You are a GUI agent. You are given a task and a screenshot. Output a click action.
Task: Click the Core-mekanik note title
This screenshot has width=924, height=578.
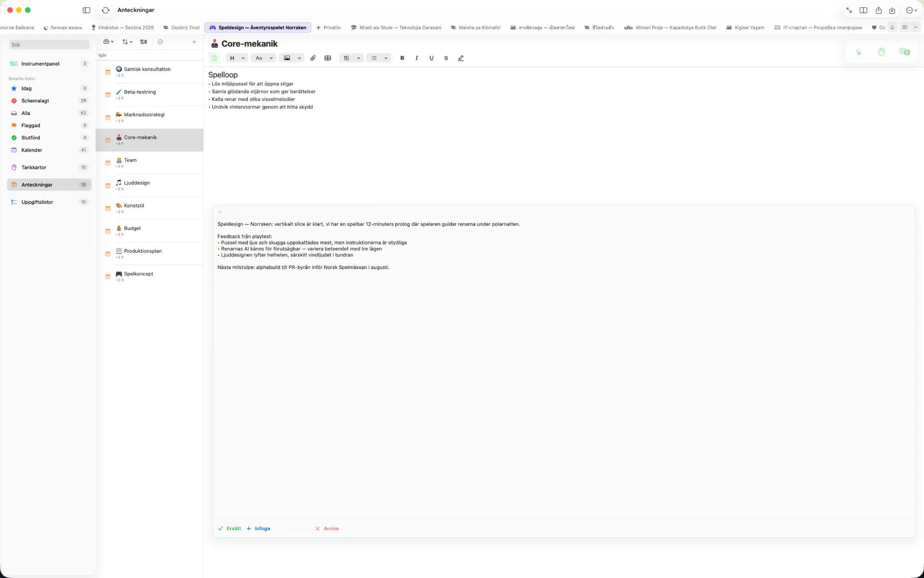click(249, 44)
